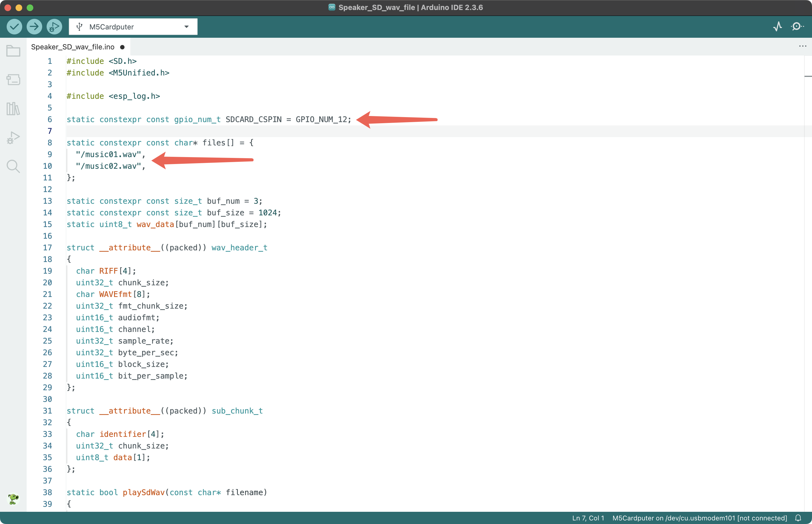Click the peashooter avatar icon
This screenshot has height=524, width=812.
pos(13,499)
